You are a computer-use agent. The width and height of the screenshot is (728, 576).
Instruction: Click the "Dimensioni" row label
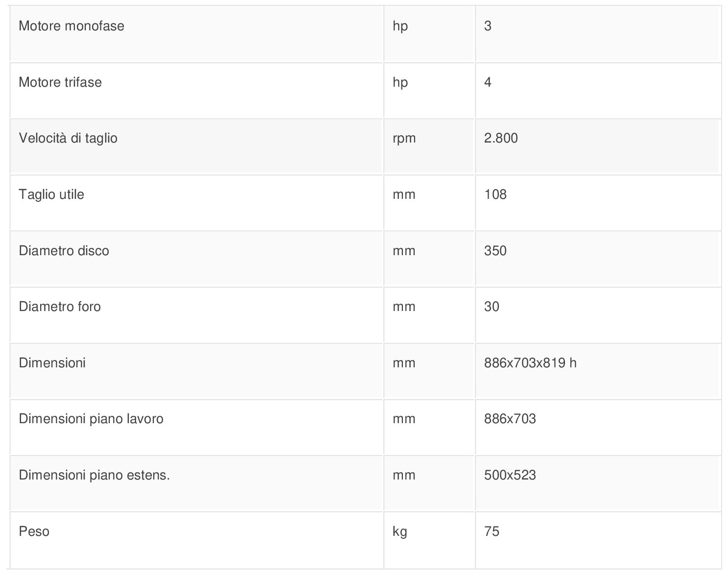(52, 363)
